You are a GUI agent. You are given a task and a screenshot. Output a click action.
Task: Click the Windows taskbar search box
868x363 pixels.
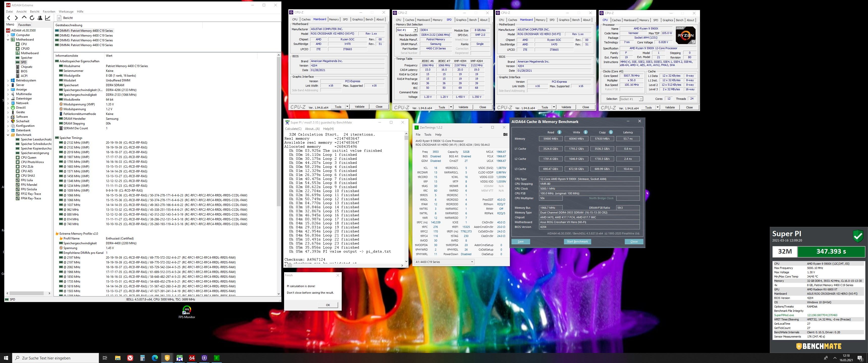coord(56,358)
